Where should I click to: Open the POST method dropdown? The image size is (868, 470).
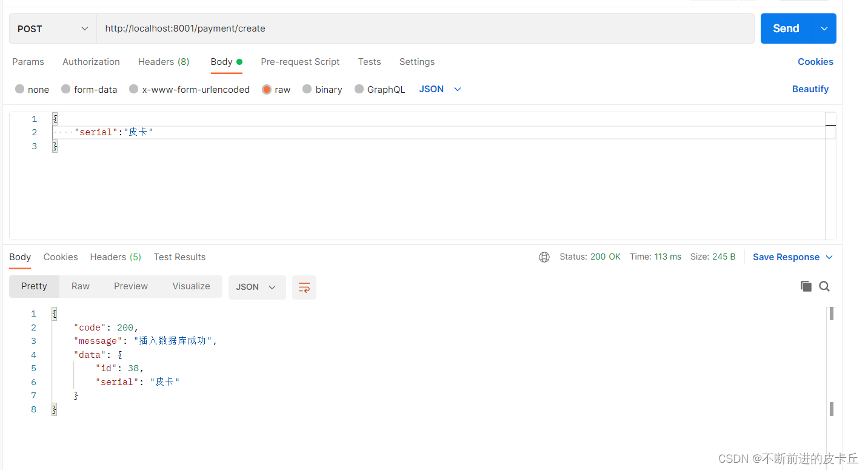point(53,29)
